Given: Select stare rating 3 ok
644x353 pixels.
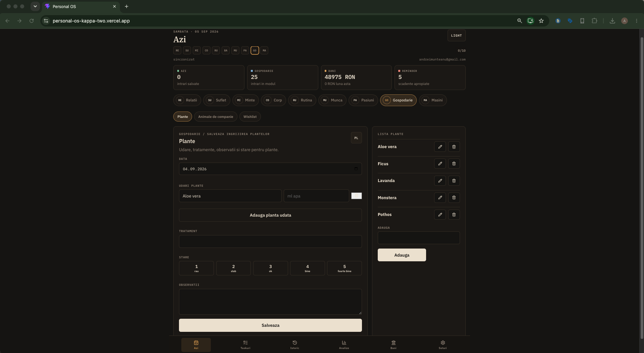Looking at the screenshot, I should click(271, 268).
